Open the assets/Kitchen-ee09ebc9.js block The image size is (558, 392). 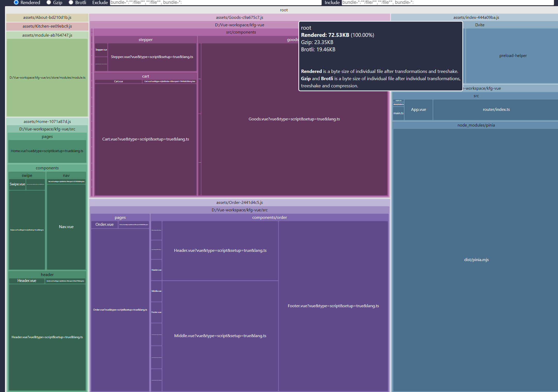pos(47,26)
